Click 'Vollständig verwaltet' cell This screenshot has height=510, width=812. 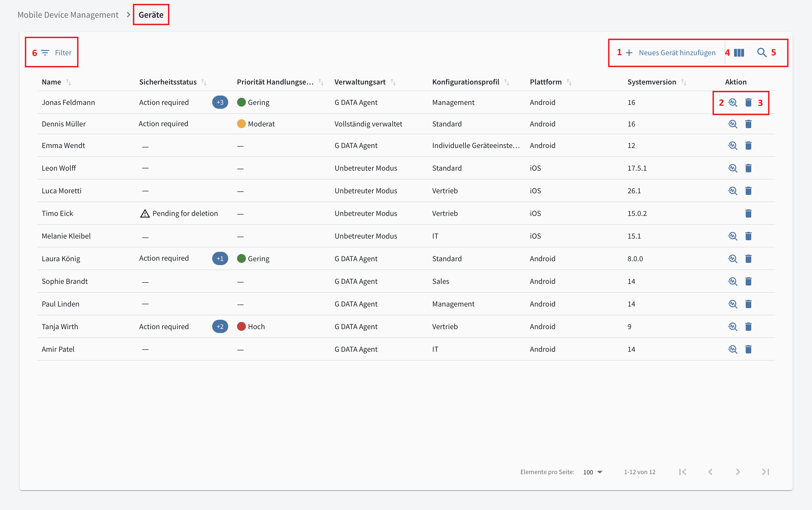(368, 124)
